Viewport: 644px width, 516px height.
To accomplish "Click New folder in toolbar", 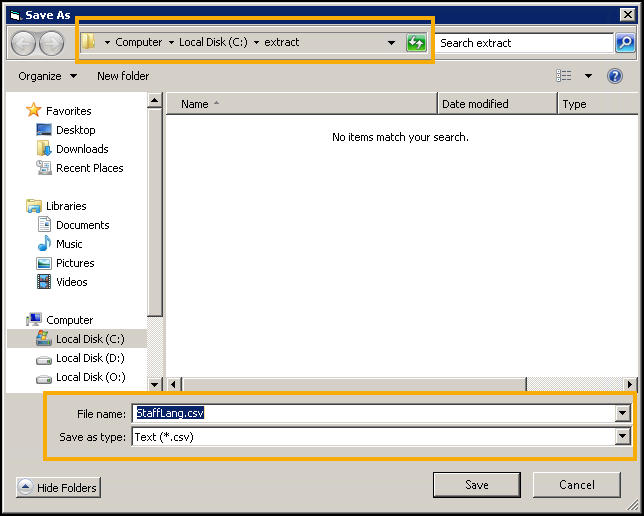I will click(x=123, y=76).
